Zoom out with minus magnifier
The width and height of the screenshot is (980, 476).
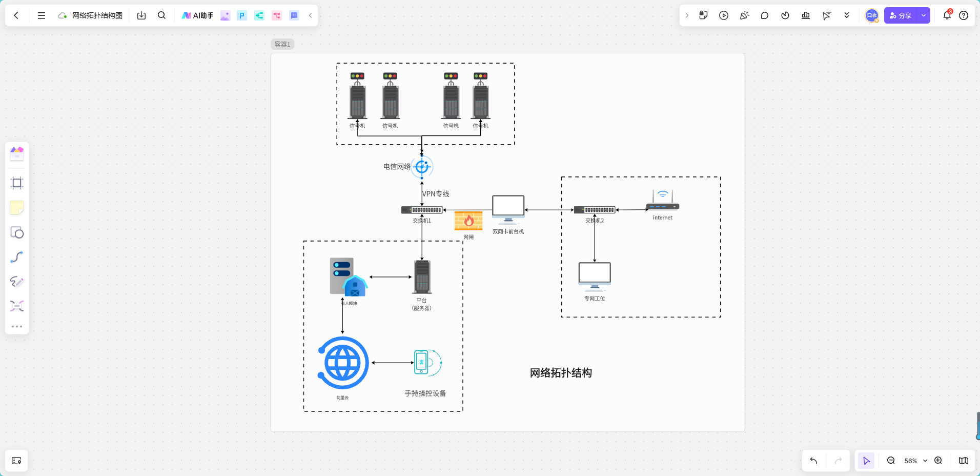click(x=891, y=461)
